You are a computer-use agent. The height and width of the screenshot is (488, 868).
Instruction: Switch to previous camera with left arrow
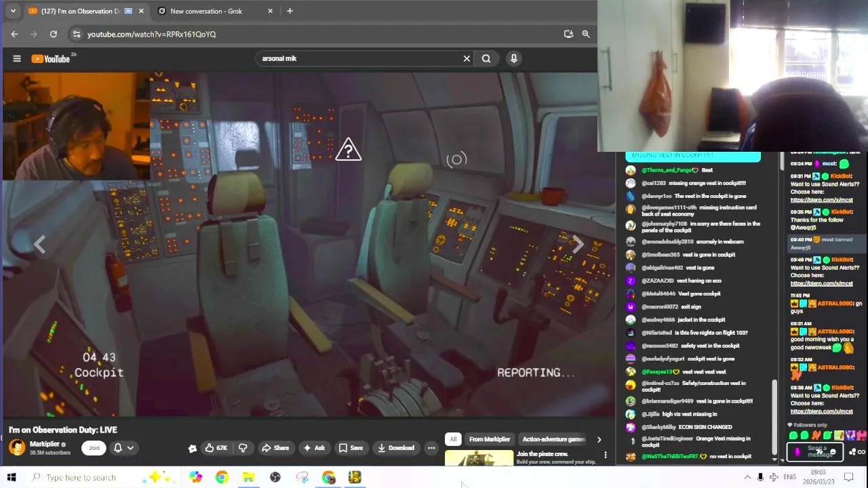39,244
